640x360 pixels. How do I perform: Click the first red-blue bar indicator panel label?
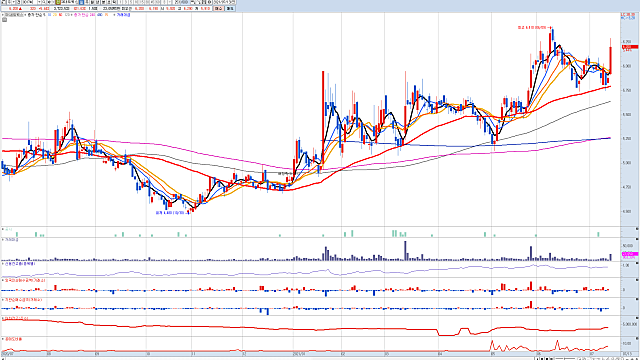pos(24,281)
